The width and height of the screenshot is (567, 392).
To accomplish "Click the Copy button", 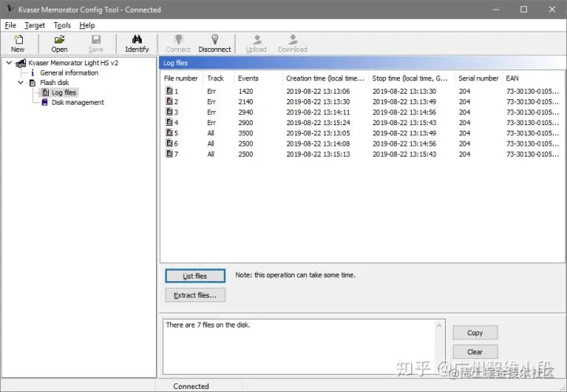I will click(475, 333).
